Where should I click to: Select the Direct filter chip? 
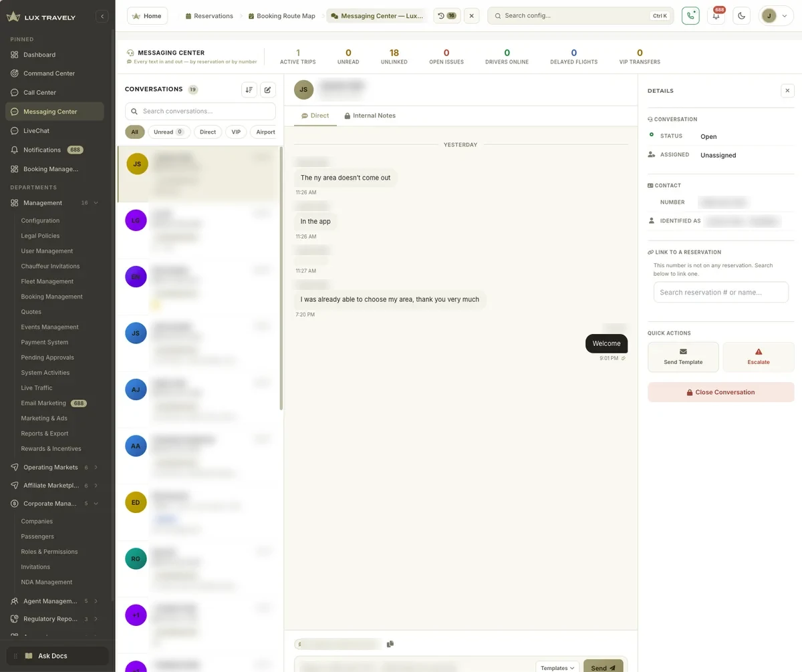208,132
